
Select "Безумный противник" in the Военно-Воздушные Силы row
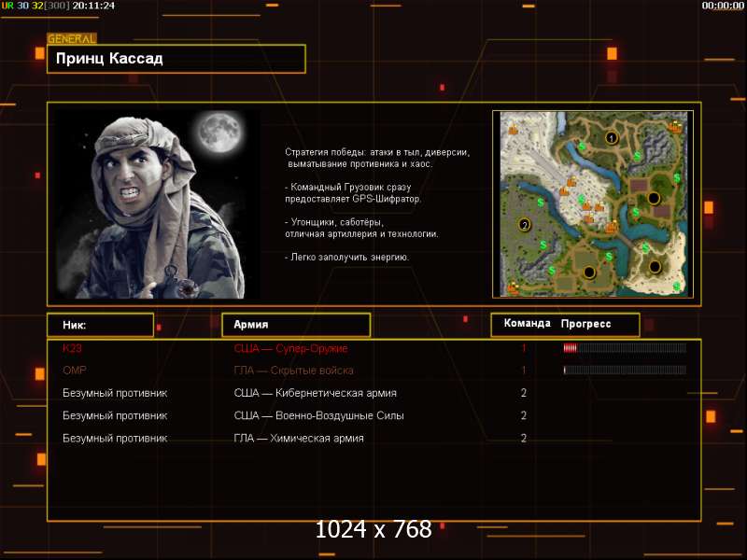click(115, 415)
